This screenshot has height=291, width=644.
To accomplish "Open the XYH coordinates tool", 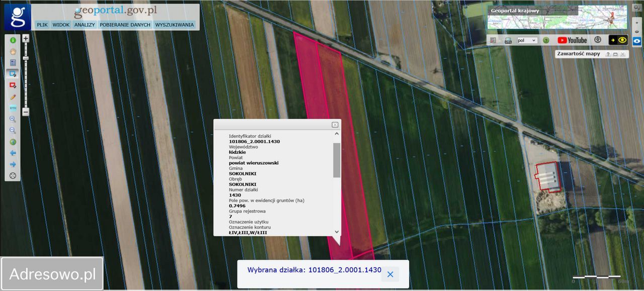I will tap(13, 108).
